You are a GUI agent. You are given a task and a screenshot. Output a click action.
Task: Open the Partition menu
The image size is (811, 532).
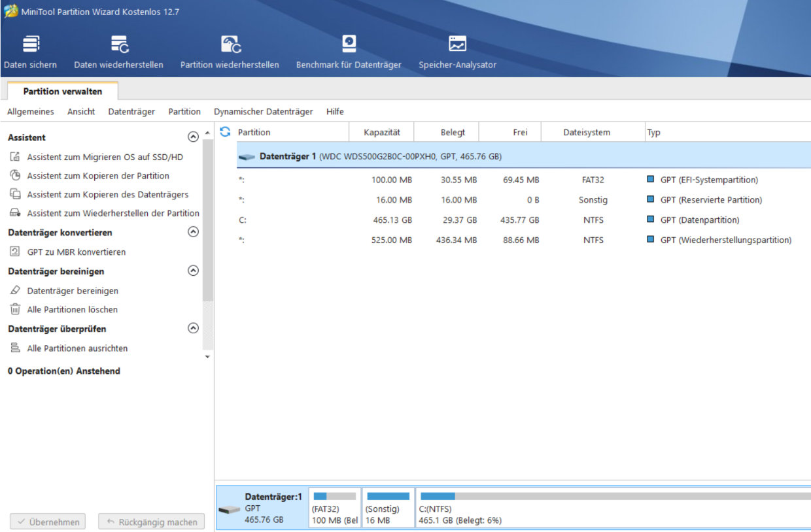(x=184, y=112)
